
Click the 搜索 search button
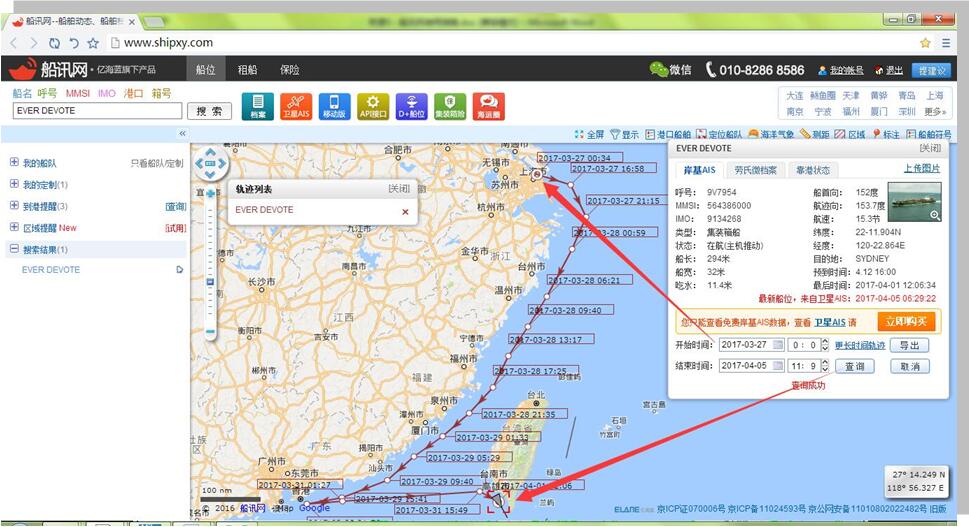(x=209, y=111)
